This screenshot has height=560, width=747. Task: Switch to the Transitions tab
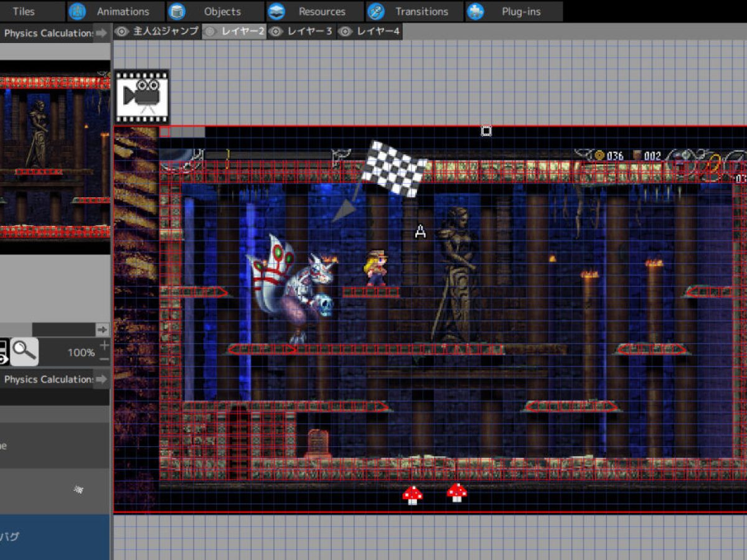click(x=415, y=11)
